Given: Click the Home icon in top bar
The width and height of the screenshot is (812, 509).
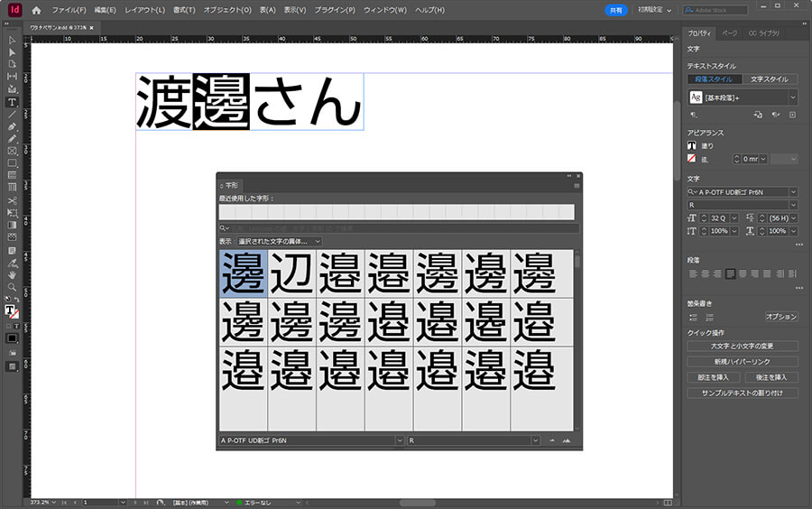Looking at the screenshot, I should point(36,10).
